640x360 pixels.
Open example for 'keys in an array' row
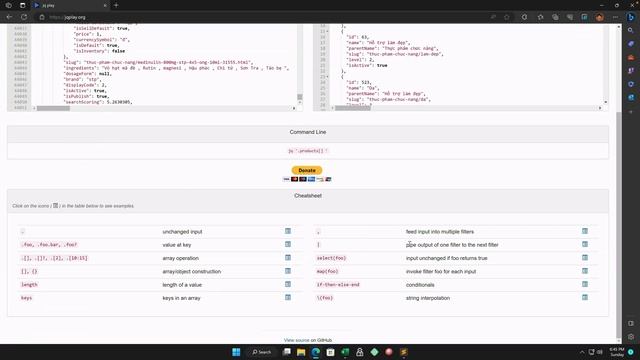288,298
